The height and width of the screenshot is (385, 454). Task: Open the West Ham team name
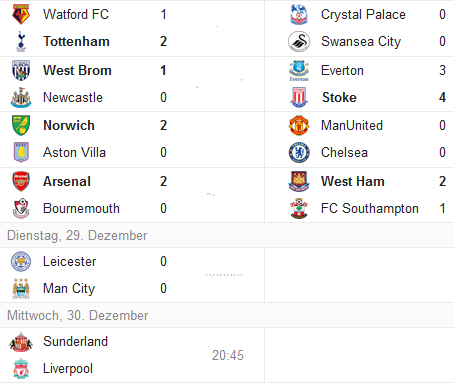click(353, 181)
